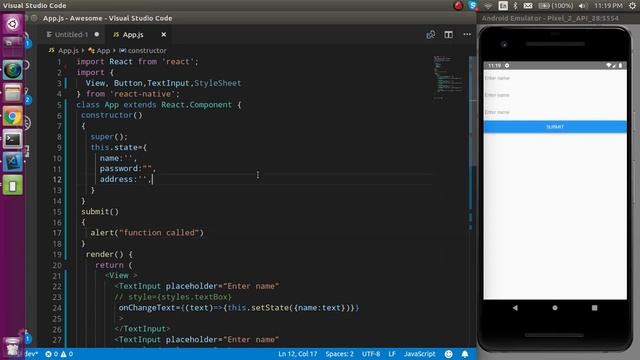
Task: Open the feedback smiley icon
Action: click(449, 354)
